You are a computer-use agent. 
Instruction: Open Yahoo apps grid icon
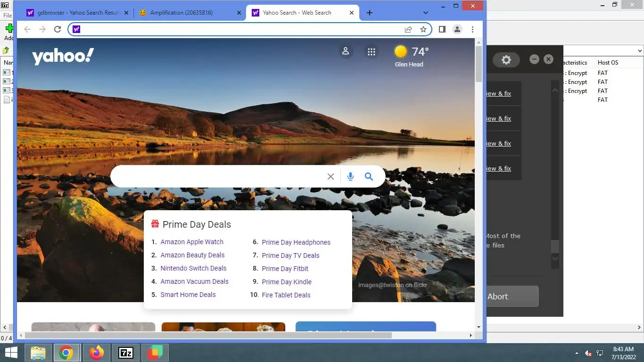(372, 52)
